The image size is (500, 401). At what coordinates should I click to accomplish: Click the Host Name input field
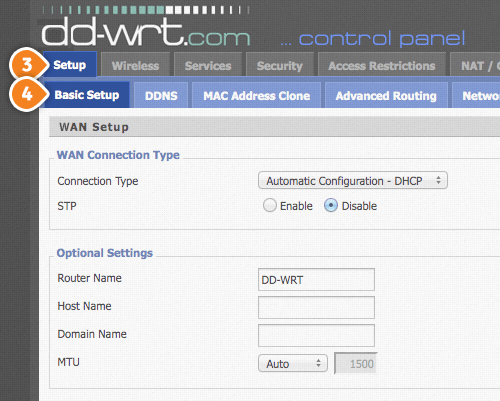coord(316,307)
